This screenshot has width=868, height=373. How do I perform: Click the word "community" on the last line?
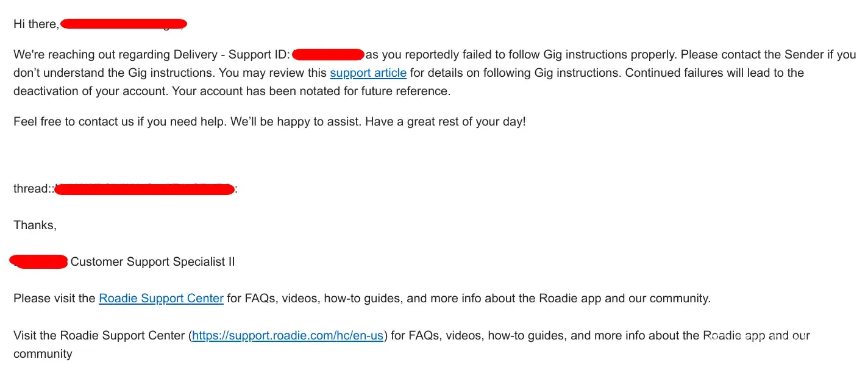pos(43,354)
